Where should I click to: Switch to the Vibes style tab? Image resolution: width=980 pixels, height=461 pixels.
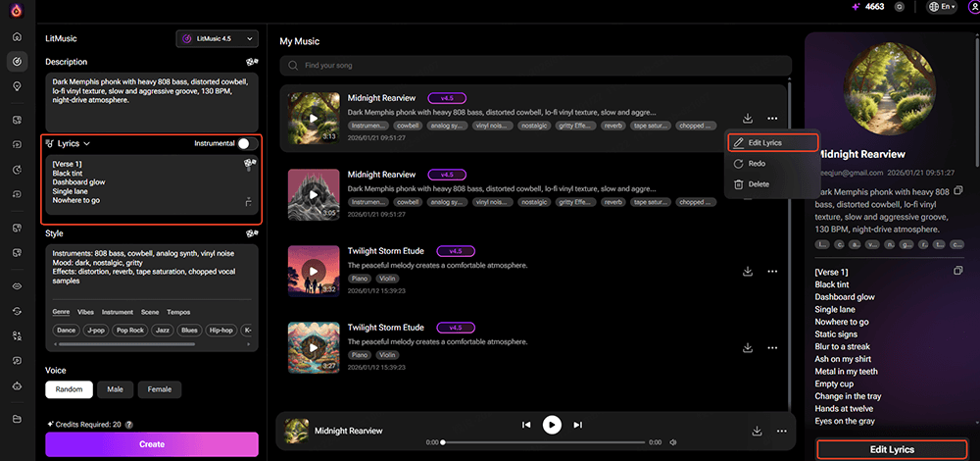[x=85, y=312]
